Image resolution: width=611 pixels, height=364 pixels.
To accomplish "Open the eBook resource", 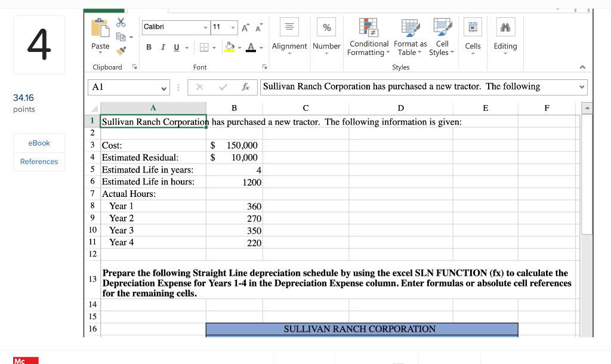I will [39, 143].
